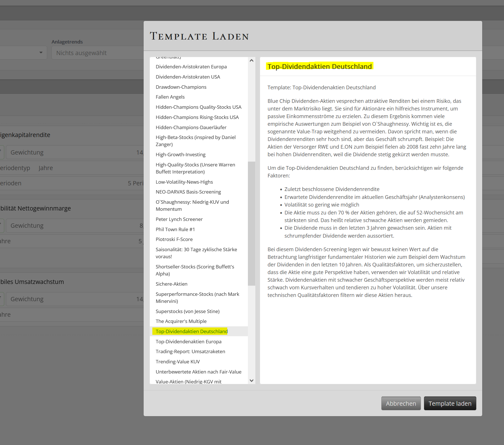Select Phil Town Rule #1 template
504x445 pixels.
click(x=175, y=229)
